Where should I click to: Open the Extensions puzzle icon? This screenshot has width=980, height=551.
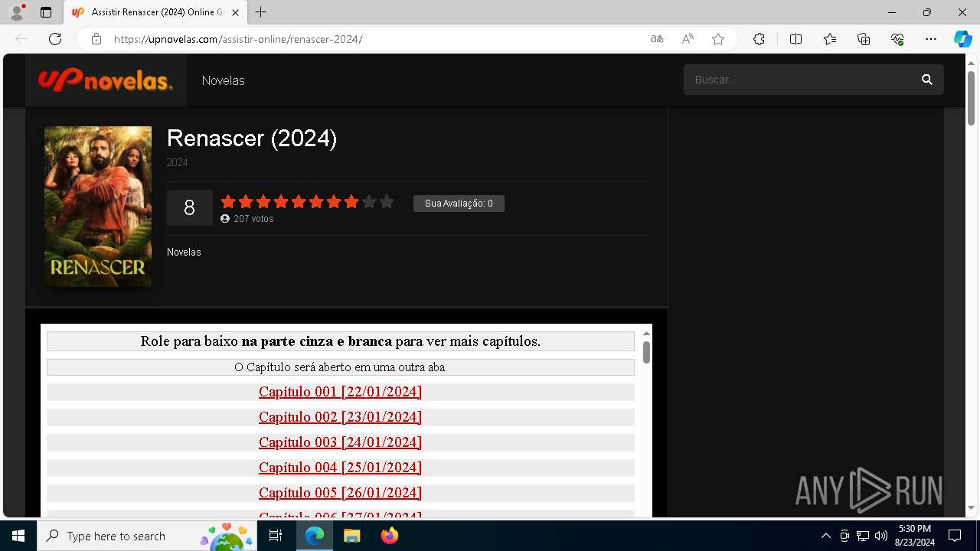tap(759, 39)
